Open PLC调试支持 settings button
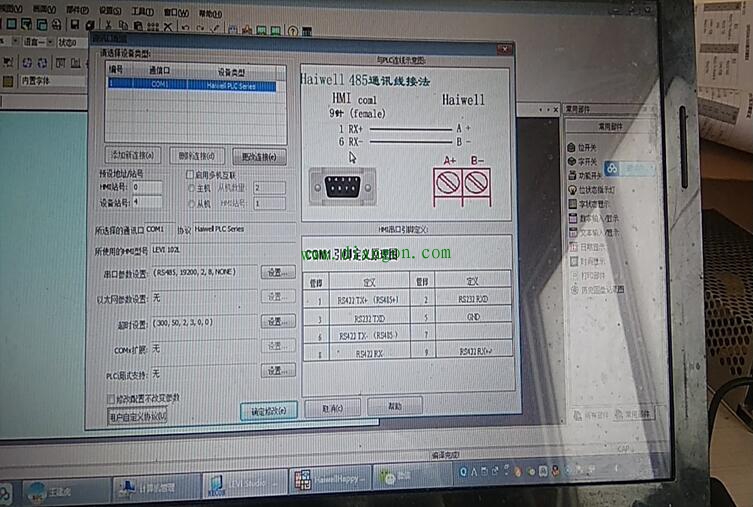Viewport: 753px width, 507px height. pyautogui.click(x=278, y=370)
